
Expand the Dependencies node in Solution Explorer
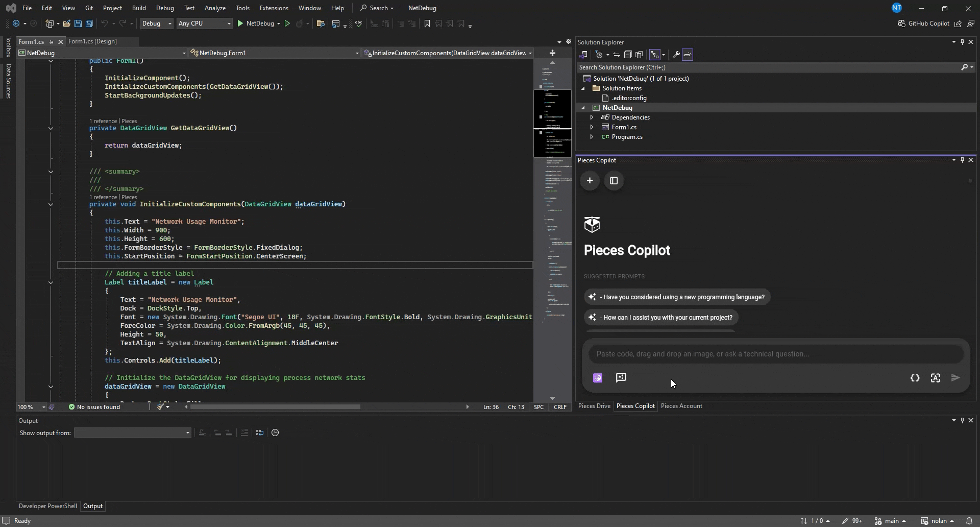click(x=592, y=117)
